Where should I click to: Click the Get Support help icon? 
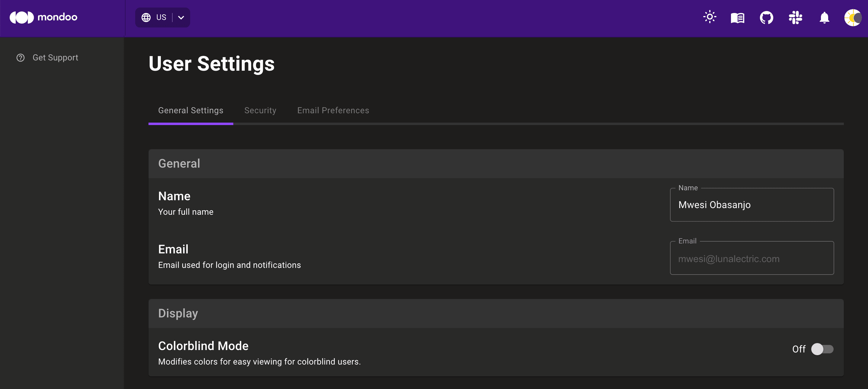point(20,57)
